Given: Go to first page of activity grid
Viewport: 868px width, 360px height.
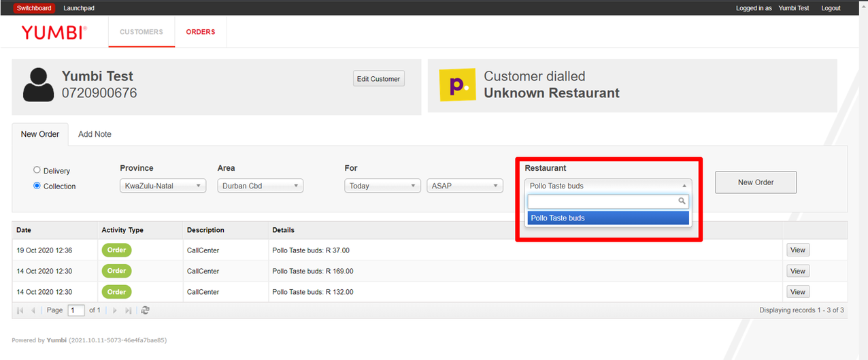Looking at the screenshot, I should click(20, 310).
